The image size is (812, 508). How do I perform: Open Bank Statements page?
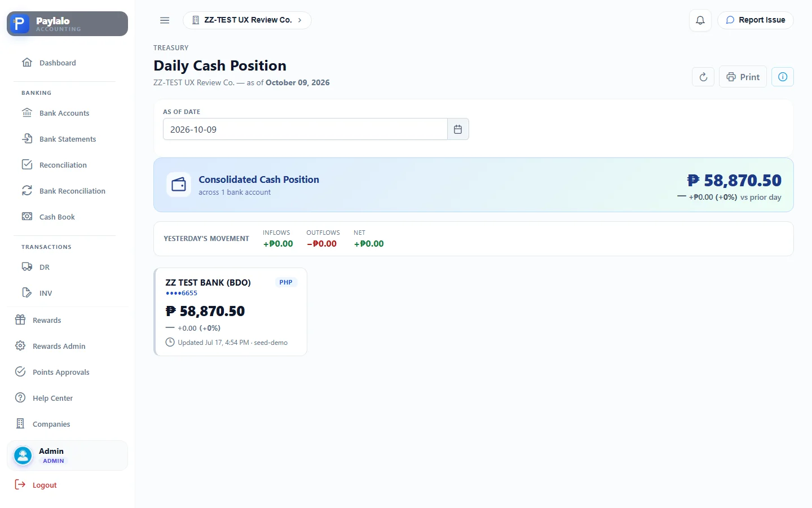click(67, 139)
